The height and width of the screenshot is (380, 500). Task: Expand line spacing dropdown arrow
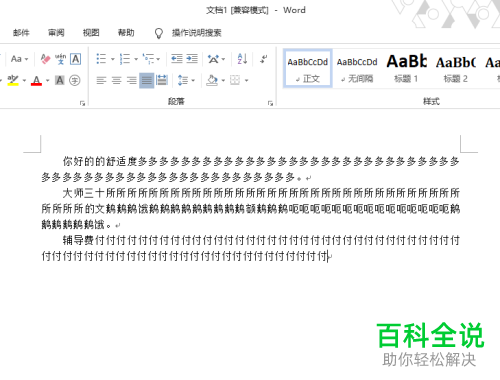(193, 81)
